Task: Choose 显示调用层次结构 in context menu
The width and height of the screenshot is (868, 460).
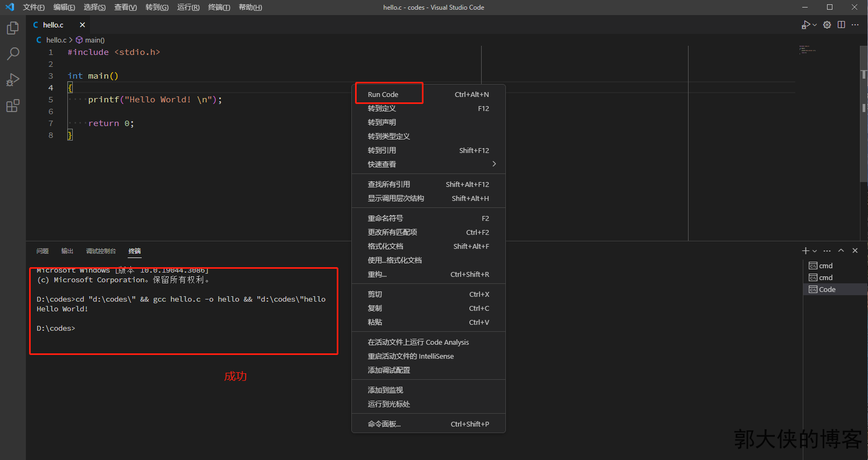Action: tap(428, 198)
